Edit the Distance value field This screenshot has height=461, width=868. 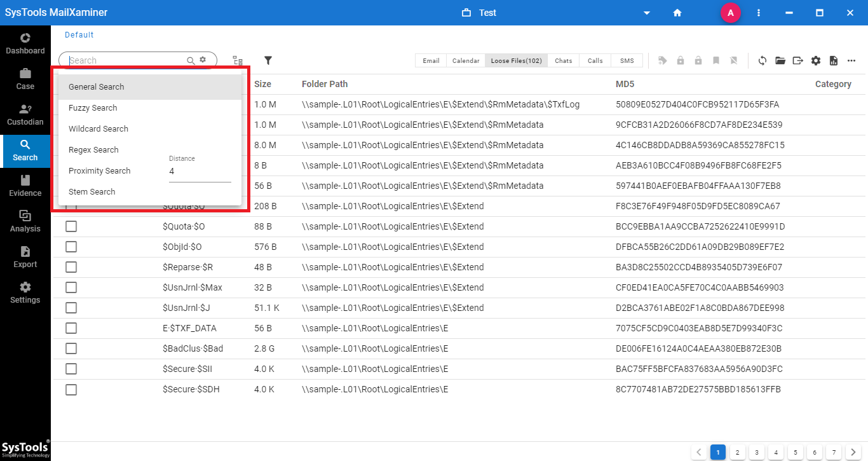click(x=200, y=172)
